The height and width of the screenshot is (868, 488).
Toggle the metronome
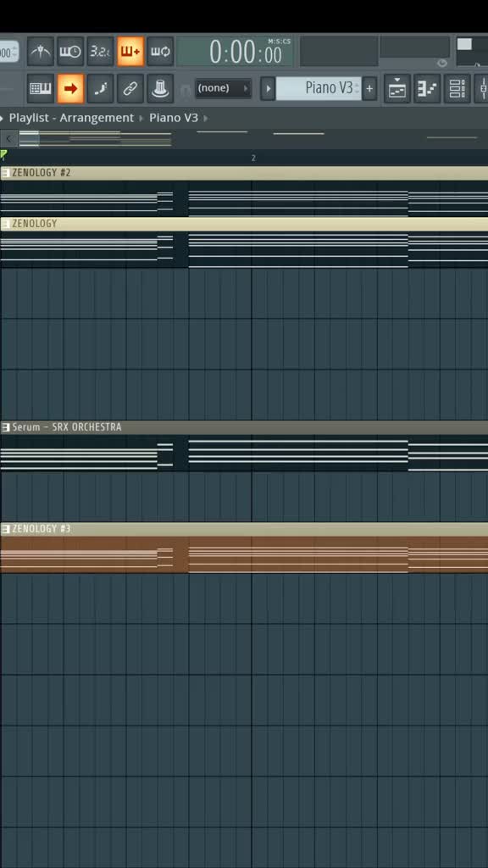[41, 52]
